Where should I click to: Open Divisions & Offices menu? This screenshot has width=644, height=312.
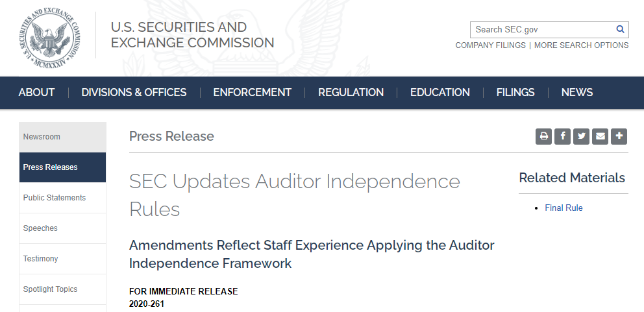(x=134, y=93)
